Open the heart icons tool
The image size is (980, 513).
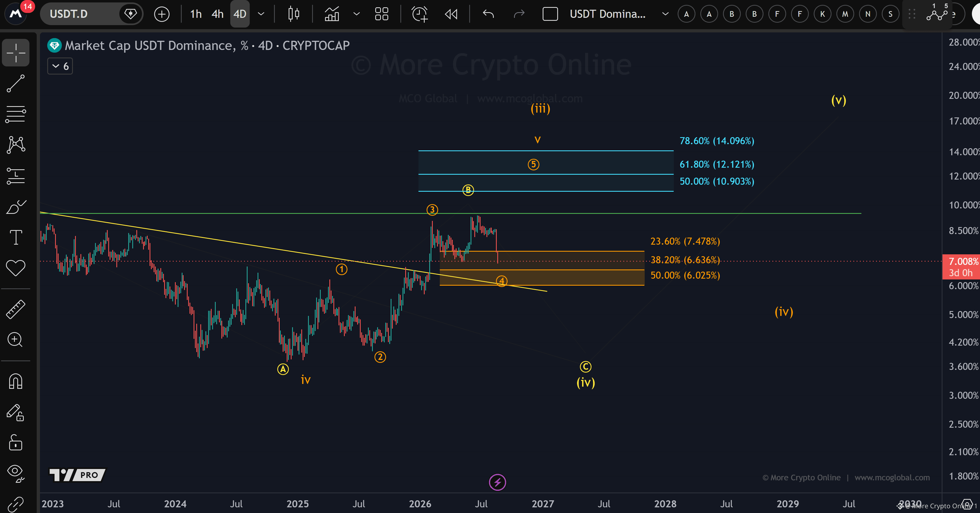coord(16,268)
